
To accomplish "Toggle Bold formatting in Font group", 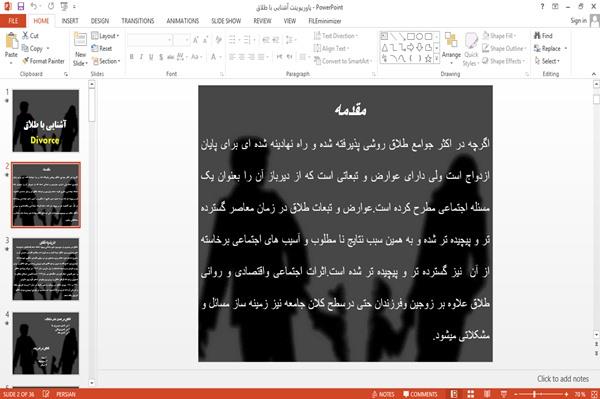I will click(x=132, y=57).
